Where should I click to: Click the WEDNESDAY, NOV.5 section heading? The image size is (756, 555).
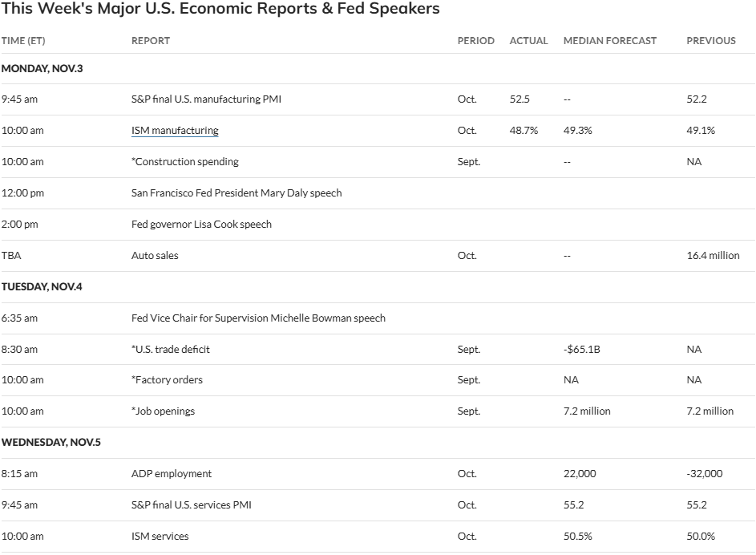(51, 443)
